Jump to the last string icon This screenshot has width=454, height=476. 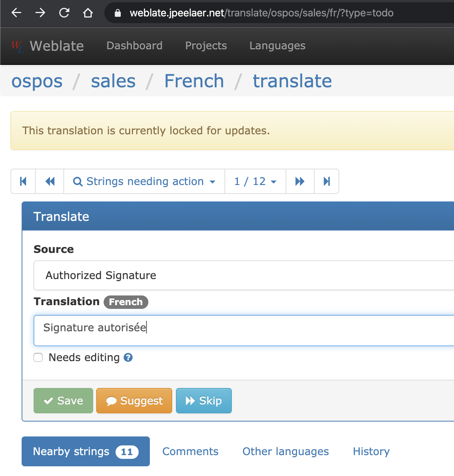click(327, 181)
